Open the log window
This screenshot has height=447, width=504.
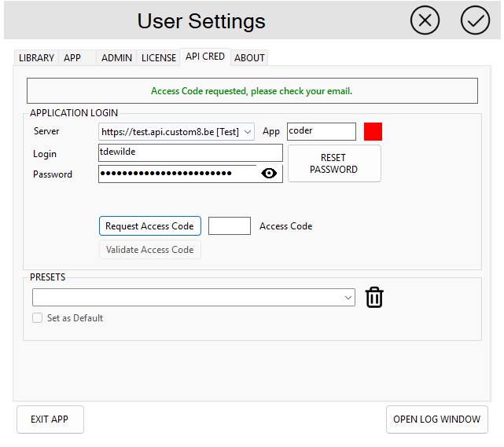coord(436,420)
